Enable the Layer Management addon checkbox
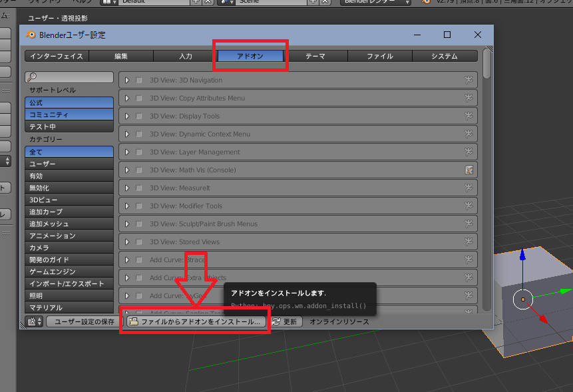Screen dimensions: 573x392 pos(139,152)
